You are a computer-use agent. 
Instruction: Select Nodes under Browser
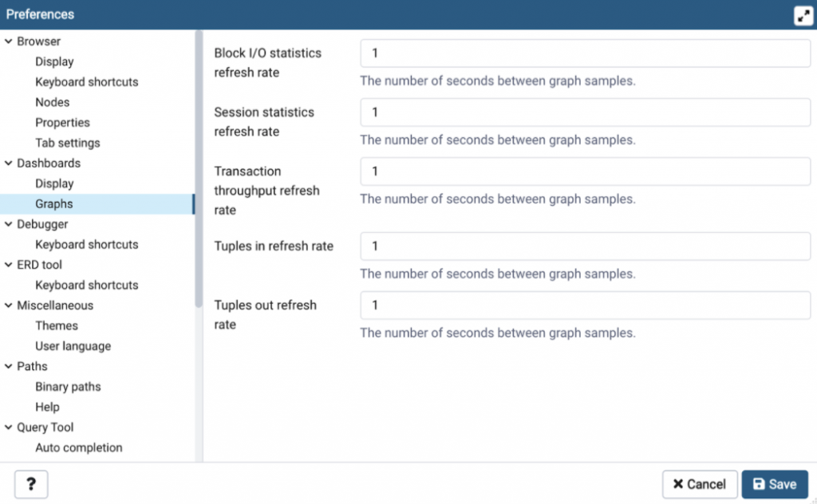(x=52, y=102)
